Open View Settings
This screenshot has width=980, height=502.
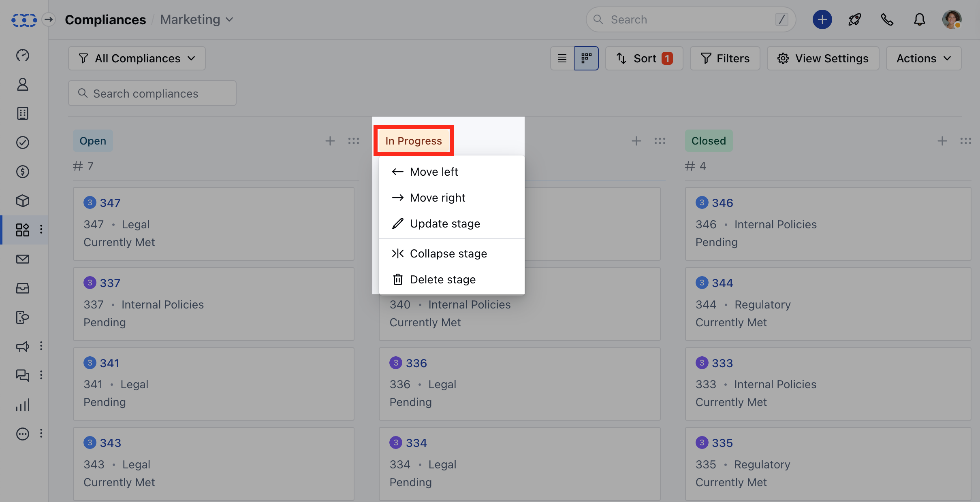click(x=823, y=58)
